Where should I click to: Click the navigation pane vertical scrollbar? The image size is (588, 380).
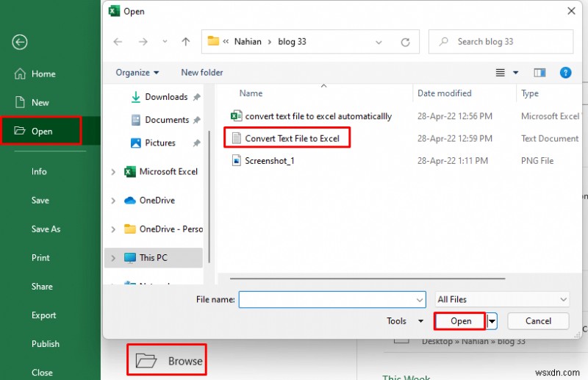pyautogui.click(x=209, y=197)
